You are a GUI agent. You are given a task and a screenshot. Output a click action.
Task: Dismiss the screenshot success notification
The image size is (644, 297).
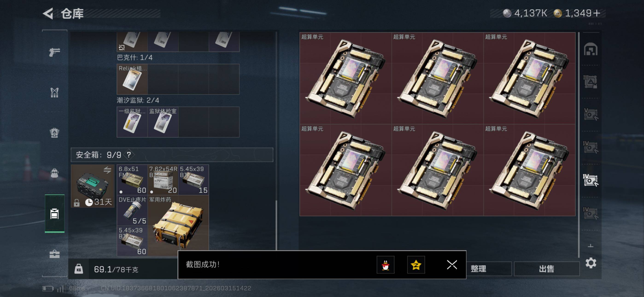[452, 265]
